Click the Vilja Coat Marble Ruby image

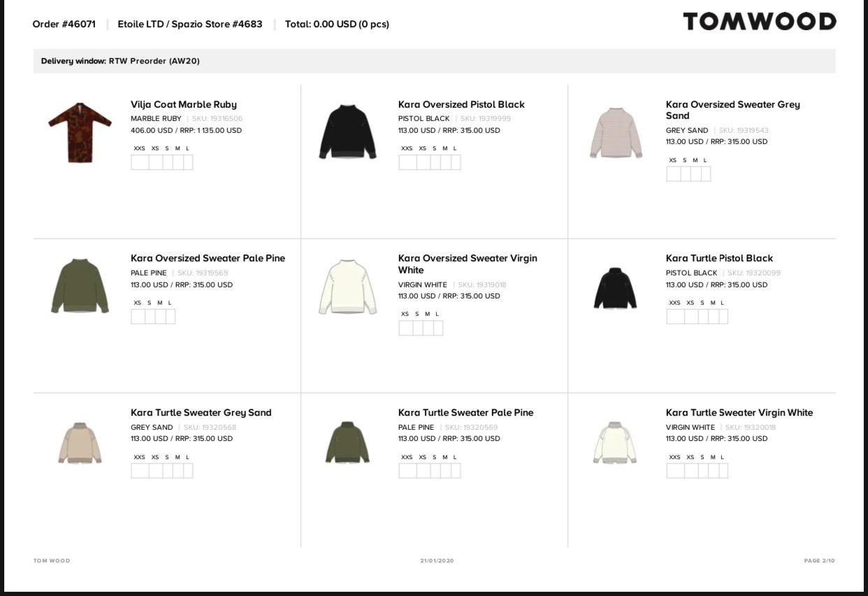(x=80, y=132)
